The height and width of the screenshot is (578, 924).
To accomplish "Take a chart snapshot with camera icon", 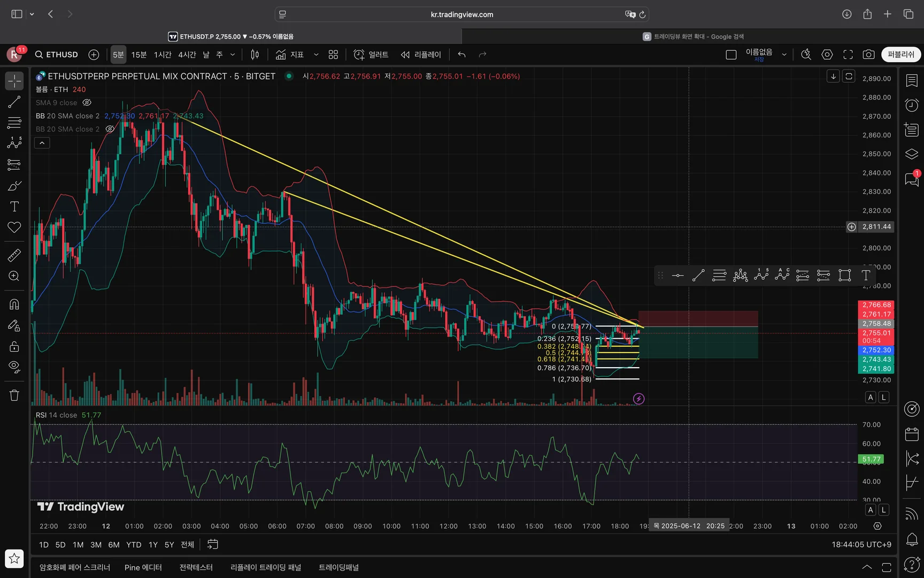I will point(868,55).
